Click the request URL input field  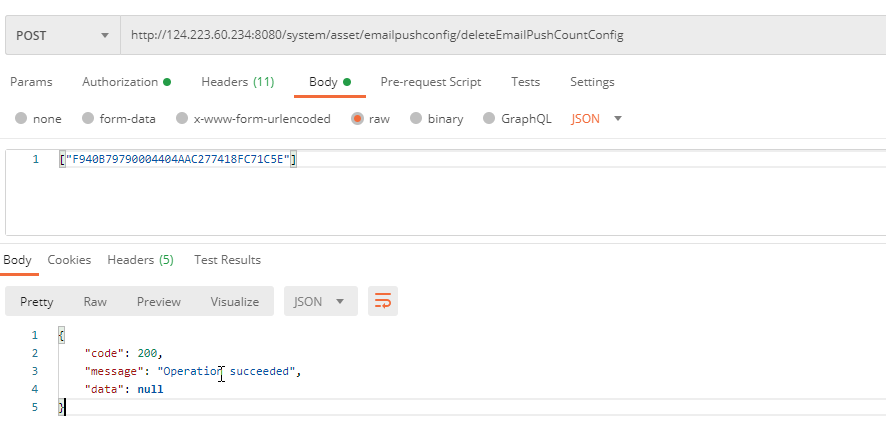tap(500, 35)
